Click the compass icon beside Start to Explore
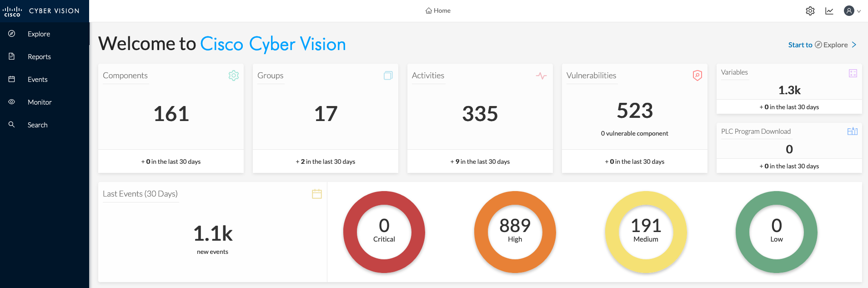868x288 pixels. pos(818,45)
